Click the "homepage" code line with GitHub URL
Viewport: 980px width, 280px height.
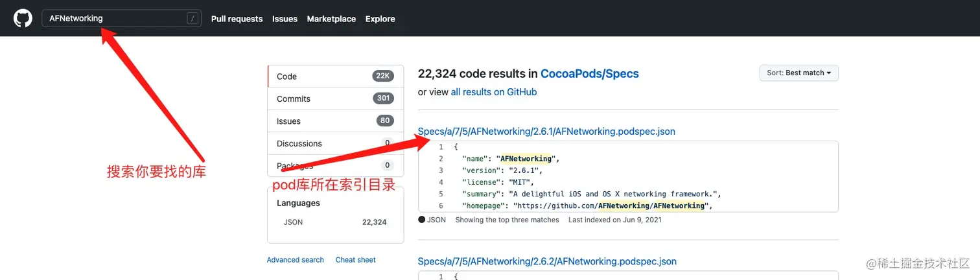587,205
